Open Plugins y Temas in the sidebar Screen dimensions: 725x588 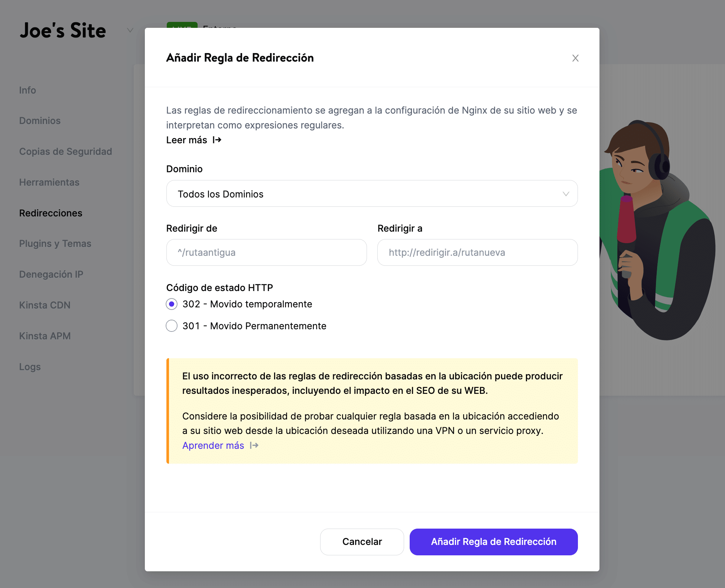pos(55,244)
